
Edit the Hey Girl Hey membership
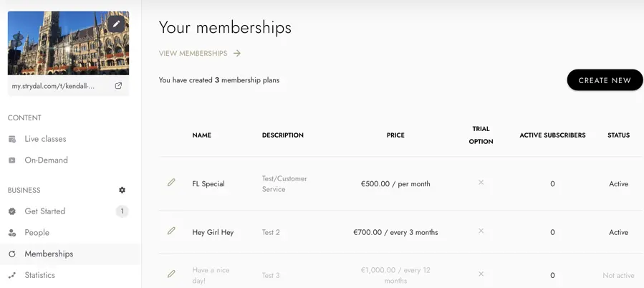pyautogui.click(x=171, y=231)
